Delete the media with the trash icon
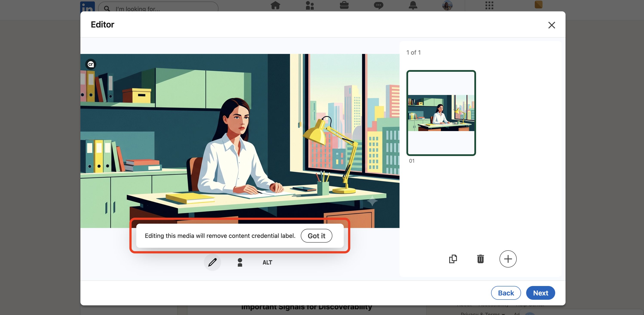Image resolution: width=644 pixels, height=315 pixels. coord(480,259)
